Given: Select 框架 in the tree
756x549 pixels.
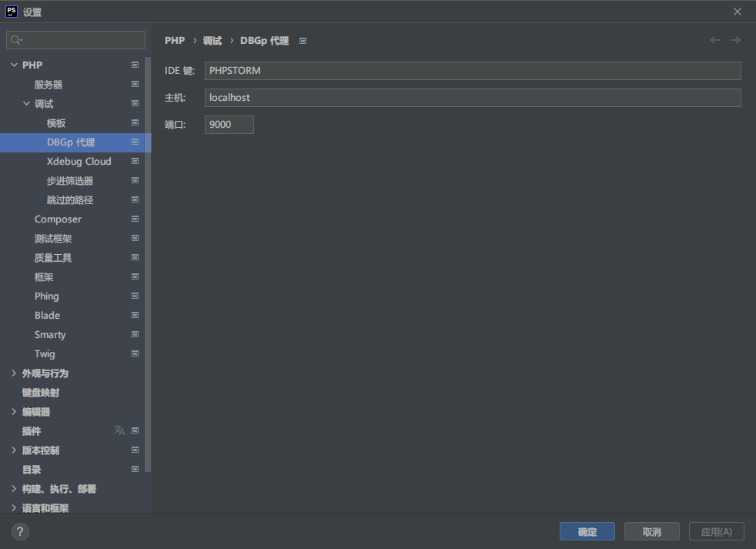Looking at the screenshot, I should (44, 277).
